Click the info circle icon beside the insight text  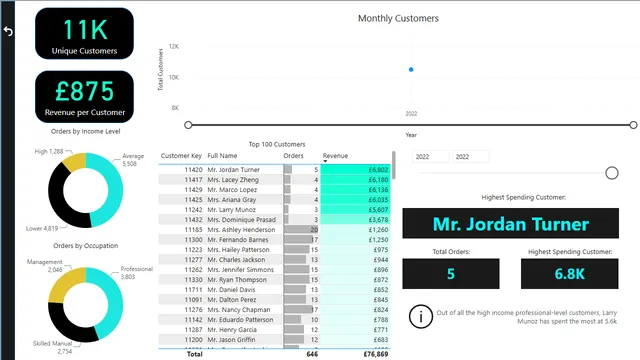(x=421, y=317)
